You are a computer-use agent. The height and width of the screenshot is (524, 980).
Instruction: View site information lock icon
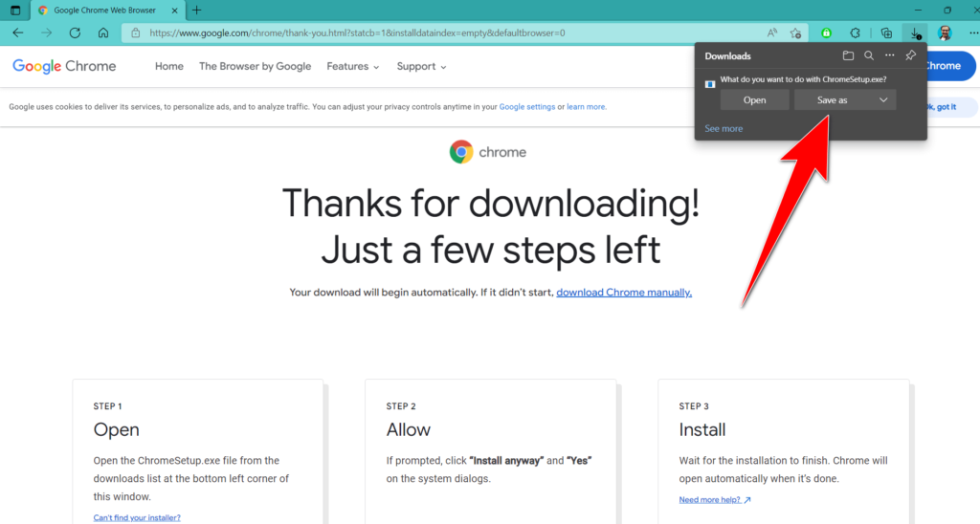pos(136,33)
